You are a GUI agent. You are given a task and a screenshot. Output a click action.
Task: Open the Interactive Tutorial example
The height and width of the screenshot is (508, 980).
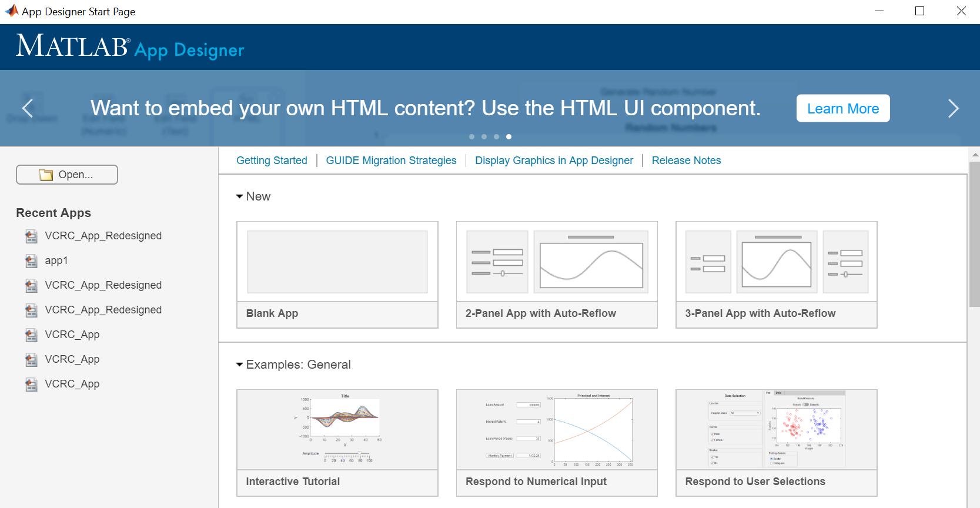(x=337, y=443)
